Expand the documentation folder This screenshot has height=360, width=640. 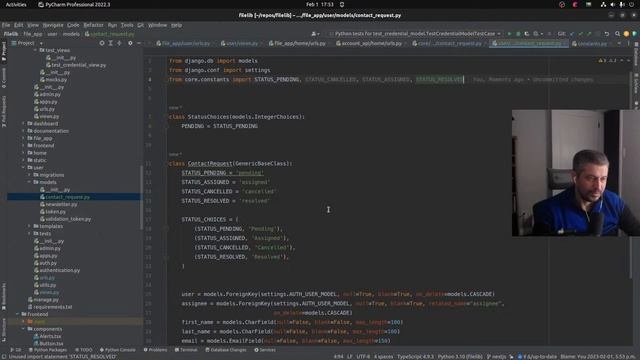23,131
